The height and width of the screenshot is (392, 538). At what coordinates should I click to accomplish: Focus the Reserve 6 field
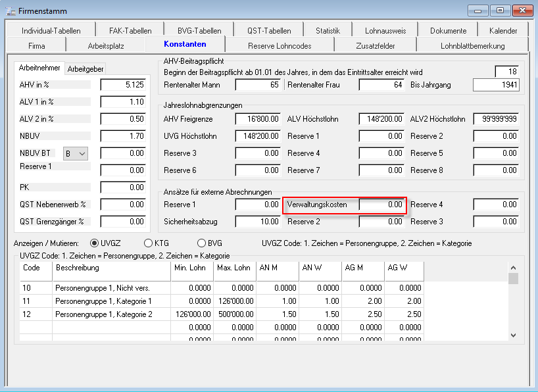258,170
